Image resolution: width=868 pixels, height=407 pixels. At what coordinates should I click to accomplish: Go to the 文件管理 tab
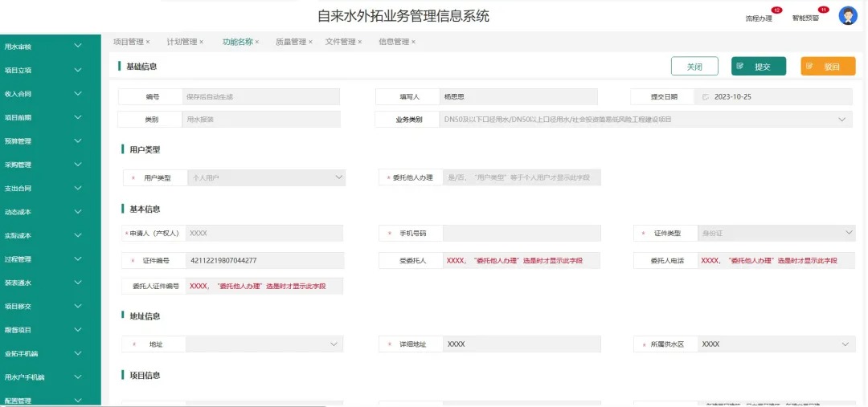(x=341, y=42)
